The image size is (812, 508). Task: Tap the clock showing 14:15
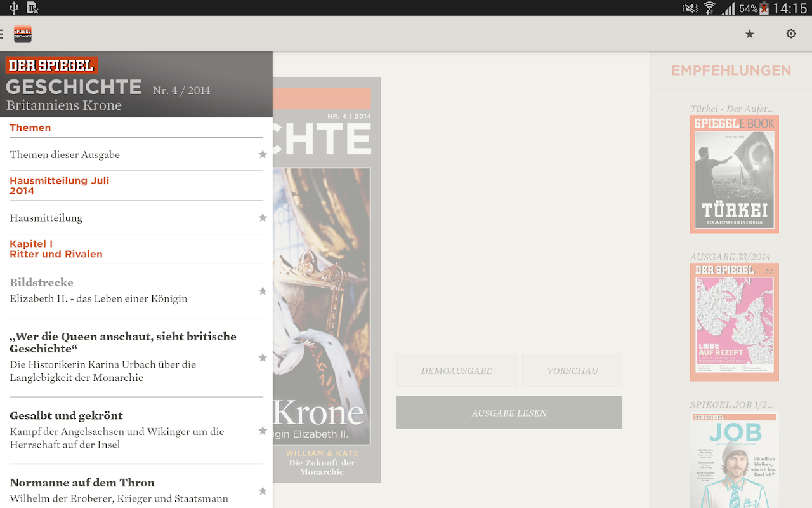(790, 8)
